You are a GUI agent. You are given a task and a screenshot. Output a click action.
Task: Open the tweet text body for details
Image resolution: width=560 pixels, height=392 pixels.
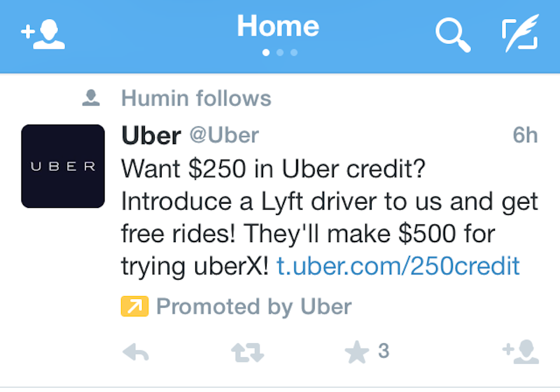(x=329, y=218)
